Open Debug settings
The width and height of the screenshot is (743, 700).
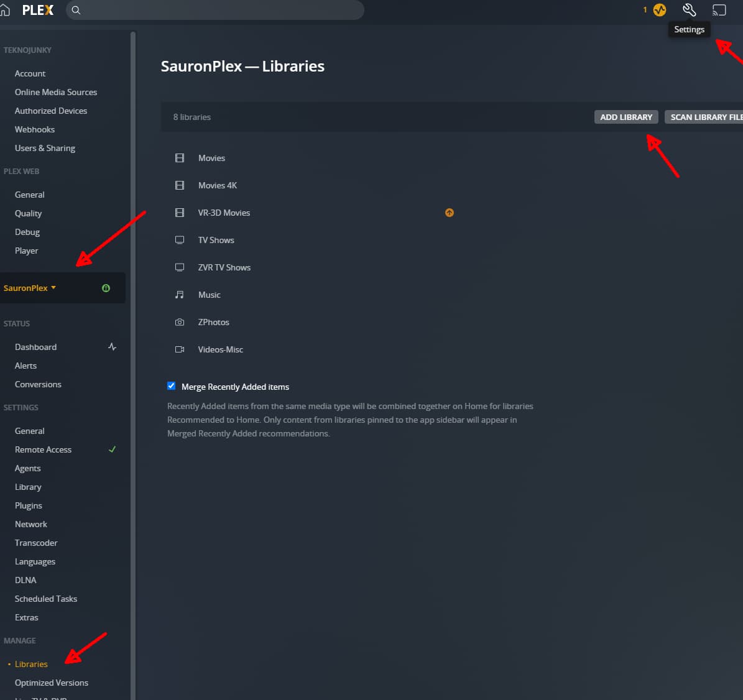pyautogui.click(x=27, y=233)
